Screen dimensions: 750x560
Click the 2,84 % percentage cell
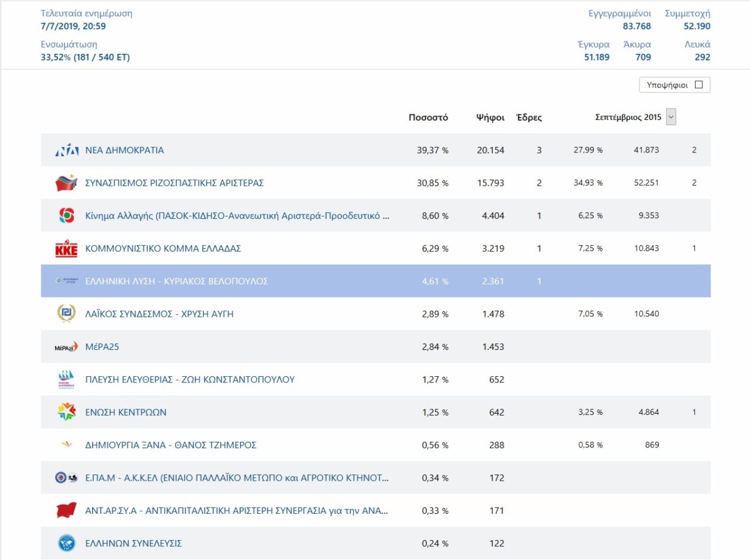[436, 347]
